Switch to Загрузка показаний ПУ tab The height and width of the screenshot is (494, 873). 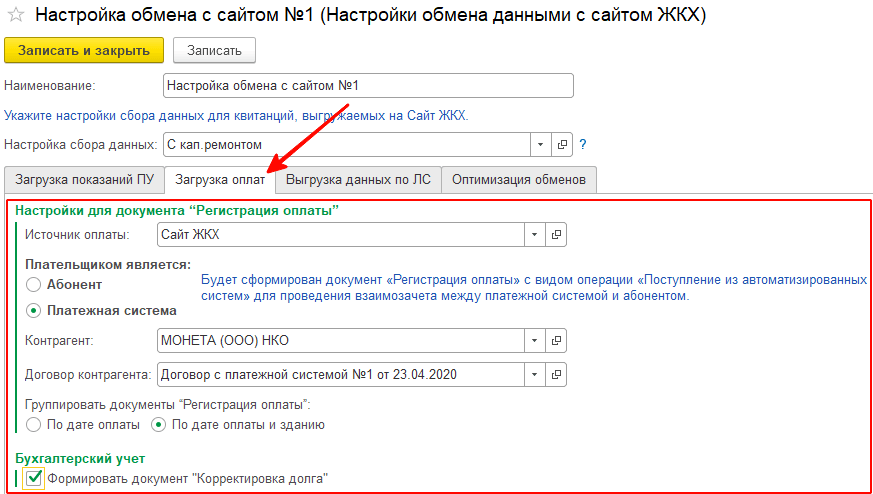[x=83, y=180]
